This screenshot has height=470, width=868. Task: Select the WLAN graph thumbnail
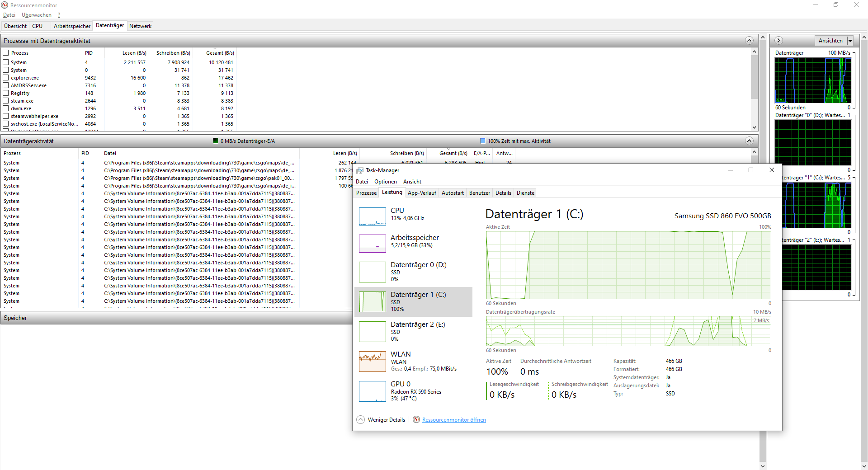(x=373, y=362)
